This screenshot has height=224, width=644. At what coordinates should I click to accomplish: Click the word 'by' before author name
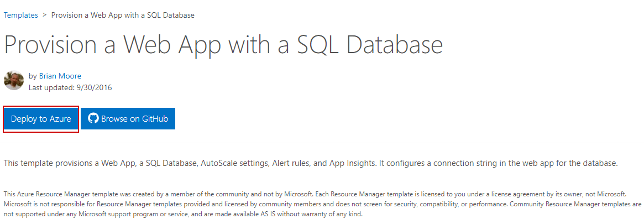(33, 76)
